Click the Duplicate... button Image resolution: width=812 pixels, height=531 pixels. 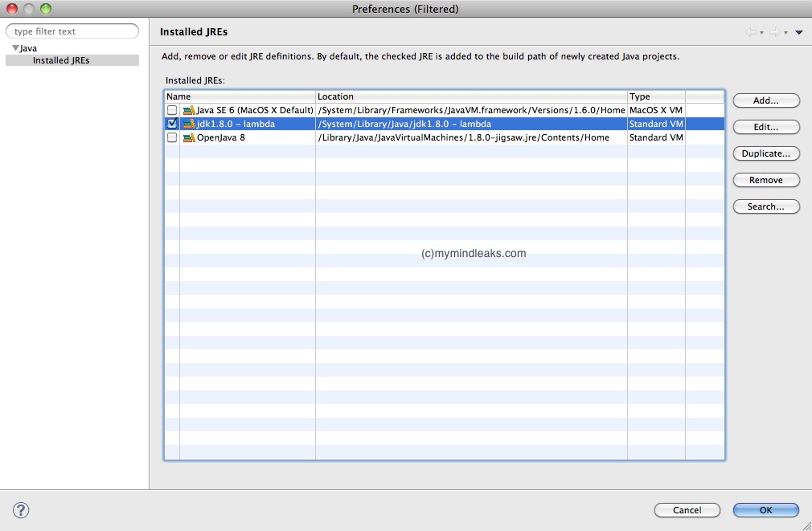[766, 153]
